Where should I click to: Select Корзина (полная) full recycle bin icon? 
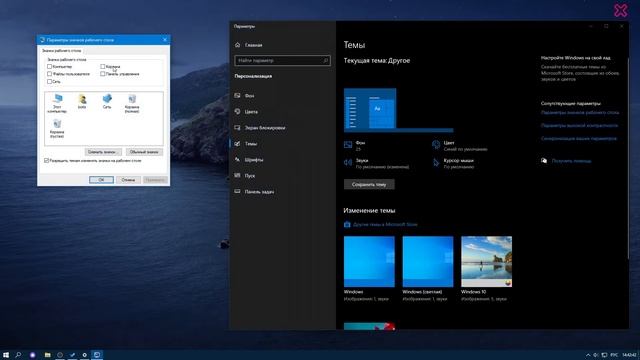(132, 99)
